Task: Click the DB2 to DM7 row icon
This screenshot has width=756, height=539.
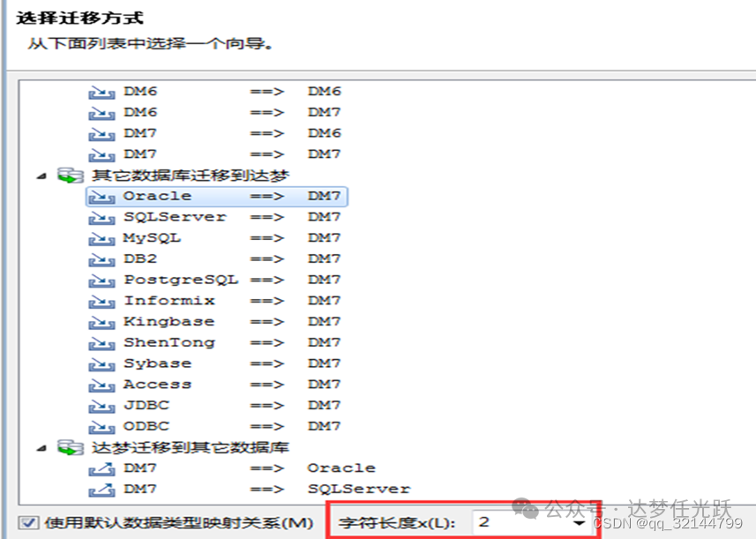Action: click(x=101, y=260)
